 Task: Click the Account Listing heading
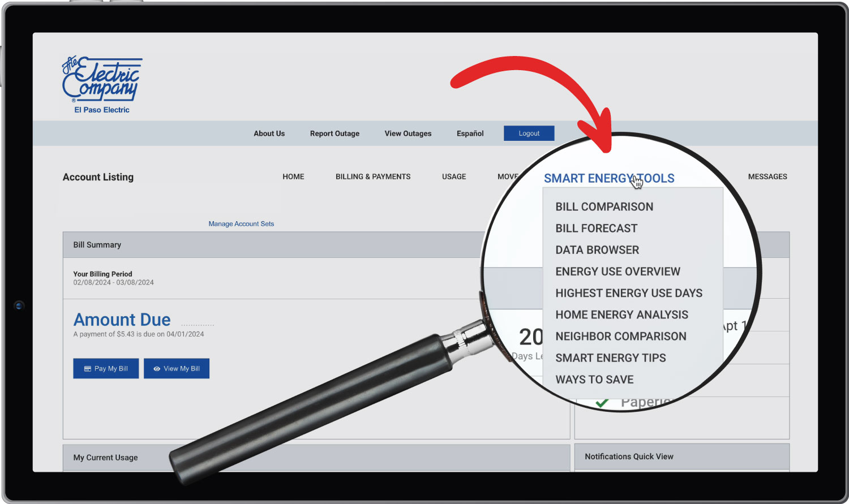[98, 176]
